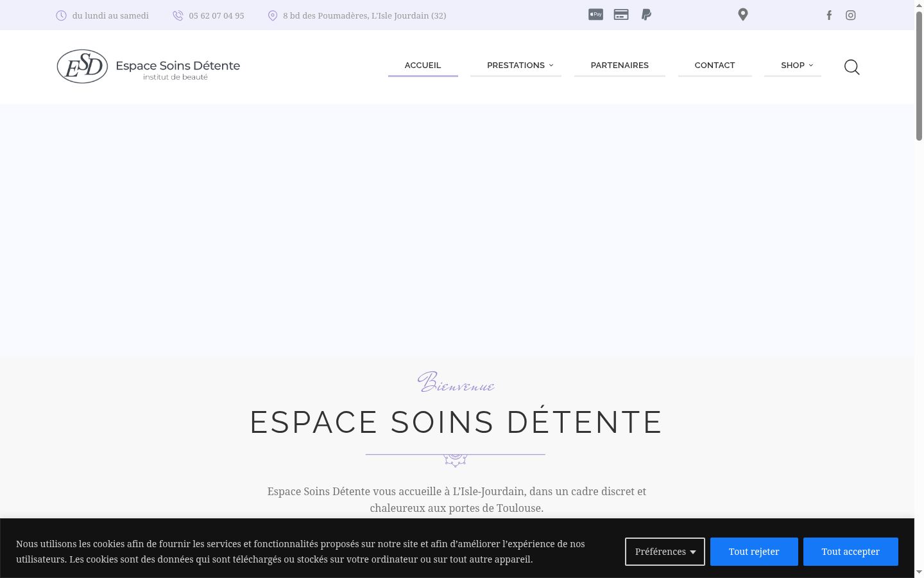
Task: Open the Instagram profile icon
Action: pyautogui.click(x=851, y=15)
